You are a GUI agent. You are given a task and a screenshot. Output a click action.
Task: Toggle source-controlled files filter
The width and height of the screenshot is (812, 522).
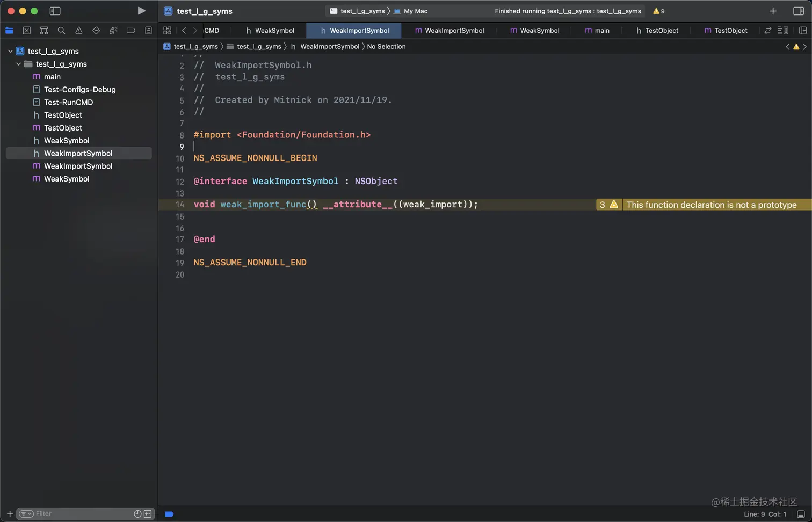point(148,514)
